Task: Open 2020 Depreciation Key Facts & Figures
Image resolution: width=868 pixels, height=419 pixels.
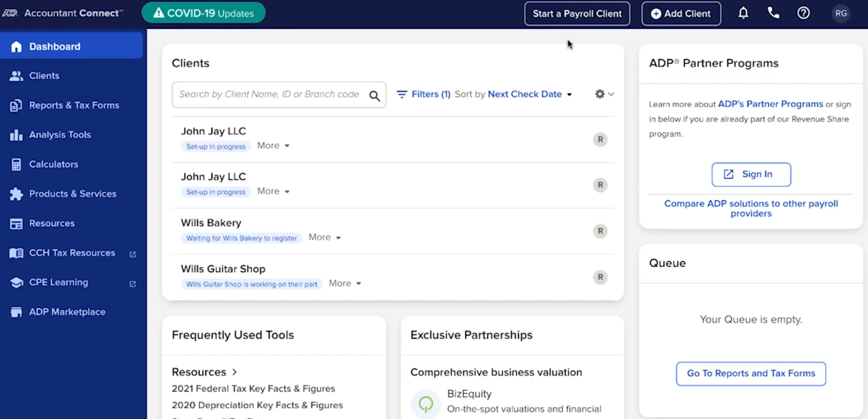Action: pyautogui.click(x=257, y=405)
